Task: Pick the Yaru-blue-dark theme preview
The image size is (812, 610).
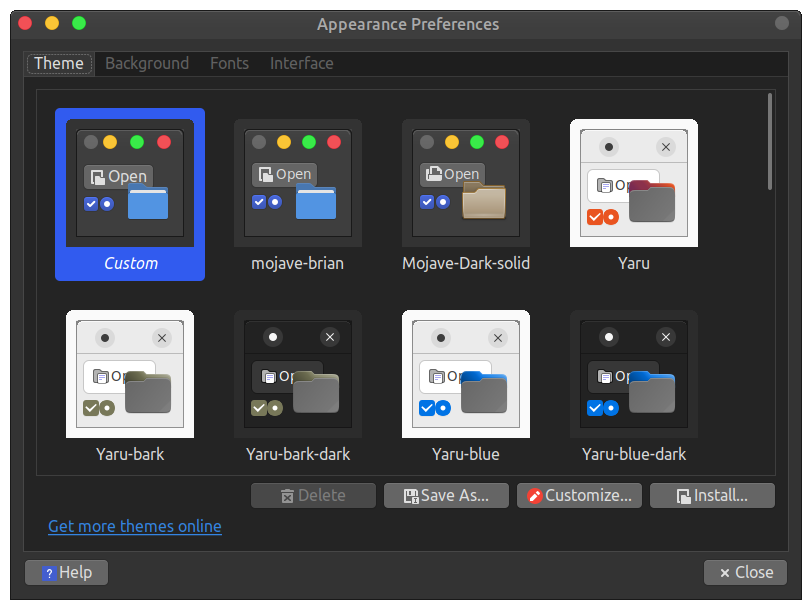Action: [634, 374]
